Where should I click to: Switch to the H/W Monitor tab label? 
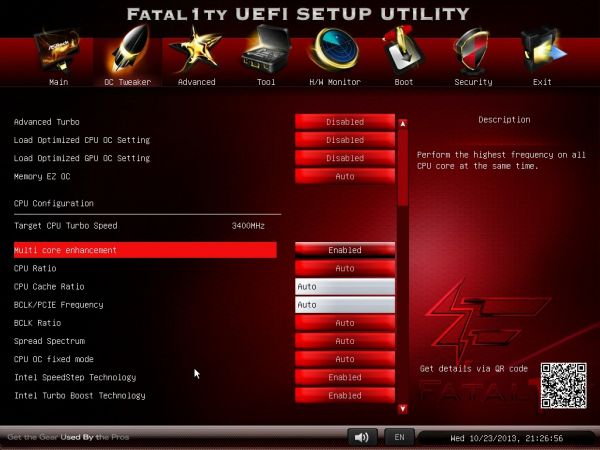pyautogui.click(x=335, y=82)
